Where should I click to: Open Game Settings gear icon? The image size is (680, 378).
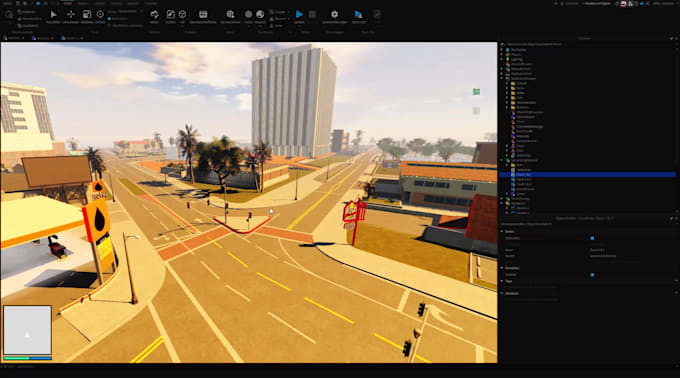pyautogui.click(x=334, y=14)
